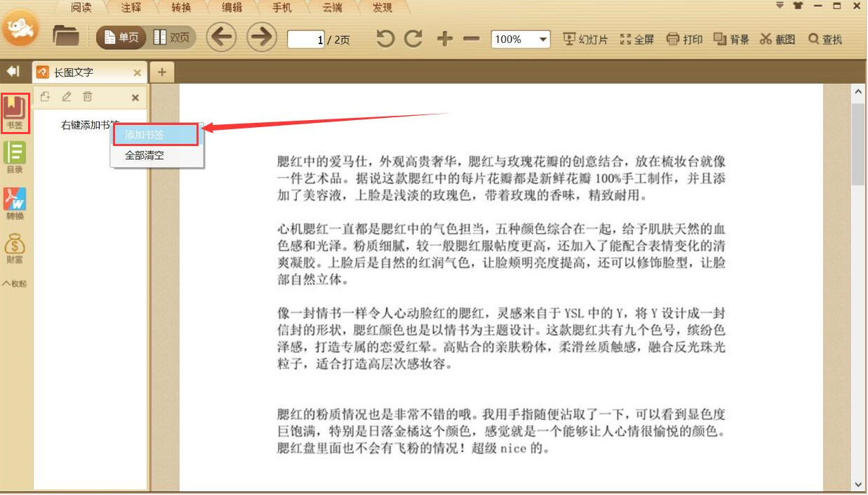
Task: Open the 目录 table of contents panel
Action: coord(15,157)
